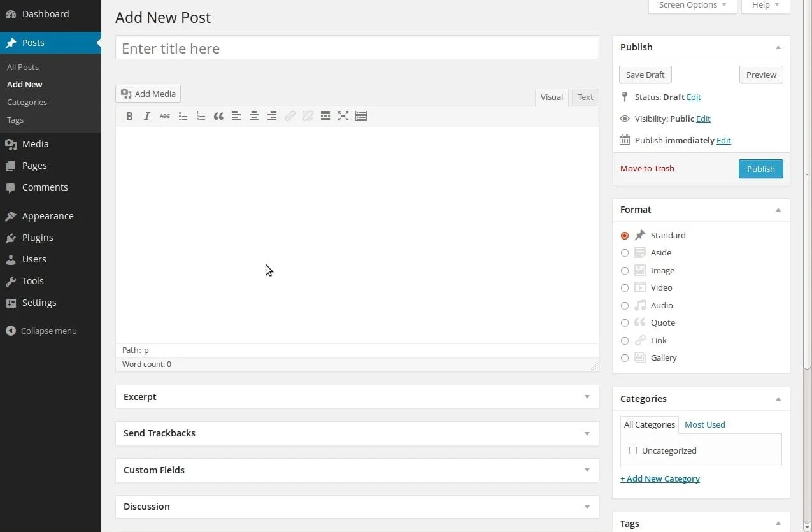Image resolution: width=812 pixels, height=532 pixels.
Task: Select the Aside post format
Action: click(625, 253)
